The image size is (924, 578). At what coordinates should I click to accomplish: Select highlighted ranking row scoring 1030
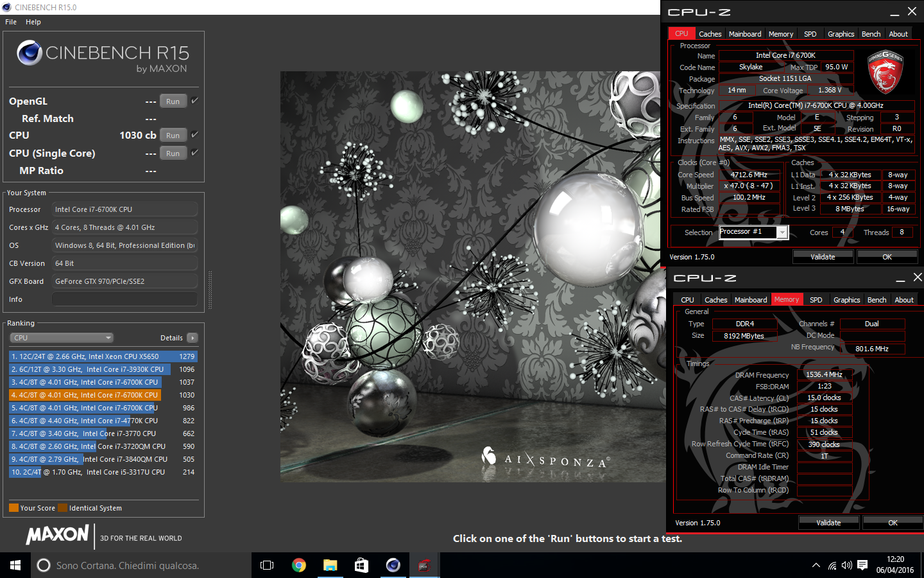(103, 395)
